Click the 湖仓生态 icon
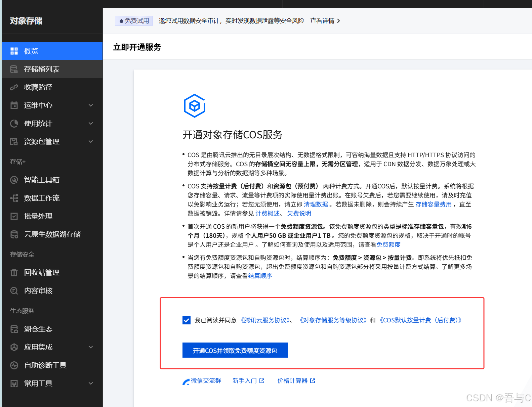 tap(14, 329)
